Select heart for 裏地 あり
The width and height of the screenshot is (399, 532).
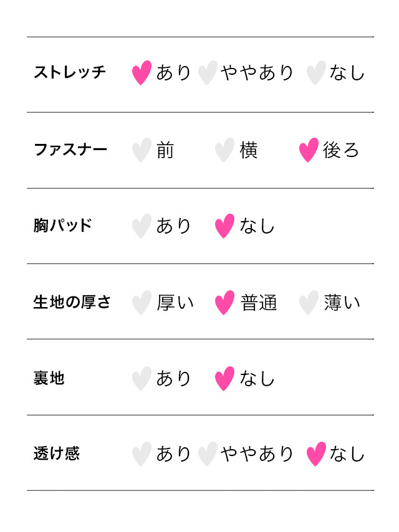(142, 379)
